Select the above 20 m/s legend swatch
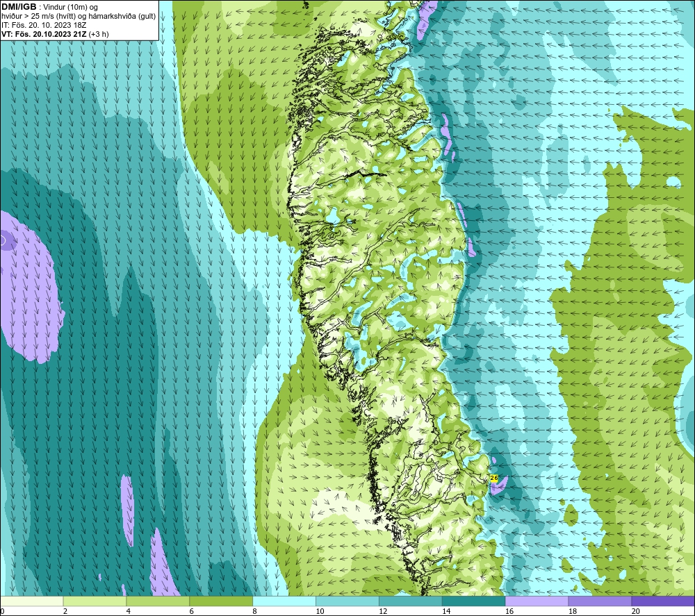This screenshot has width=695, height=616. (x=663, y=601)
